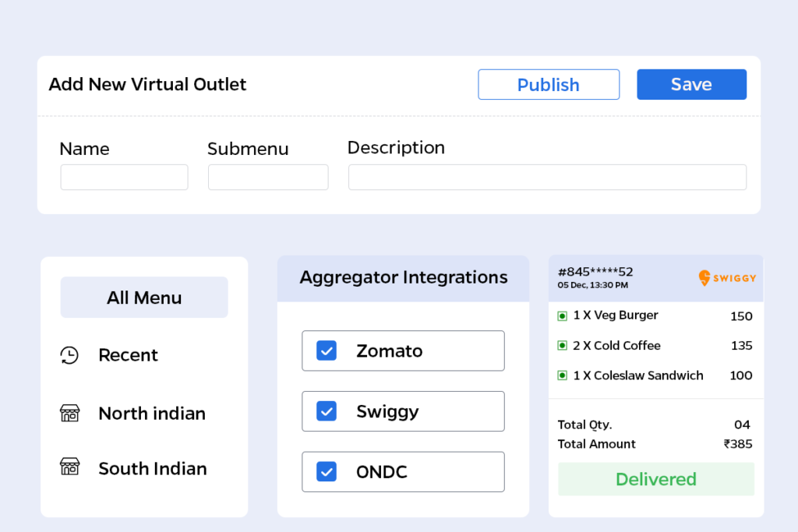Click veg indicator beside Veg Burger
The width and height of the screenshot is (798, 532).
point(563,316)
